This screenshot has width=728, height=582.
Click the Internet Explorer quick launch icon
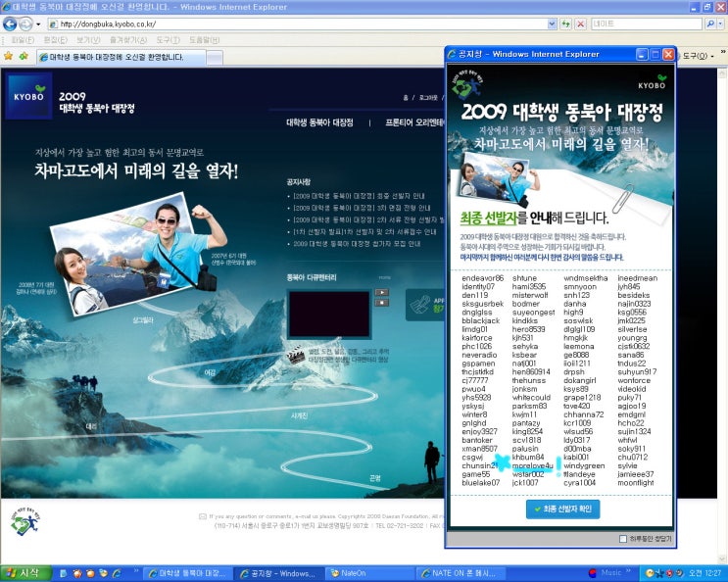tap(116, 573)
